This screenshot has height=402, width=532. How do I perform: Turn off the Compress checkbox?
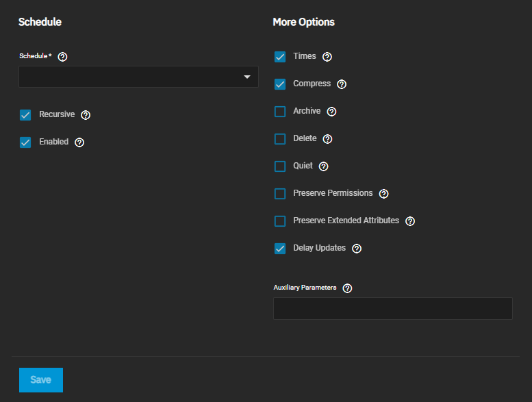280,84
